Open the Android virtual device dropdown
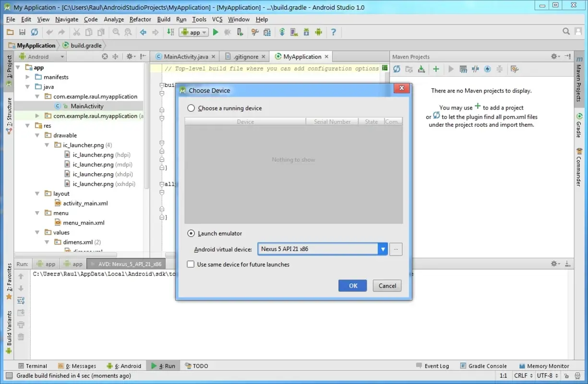This screenshot has height=384, width=588. pyautogui.click(x=383, y=249)
